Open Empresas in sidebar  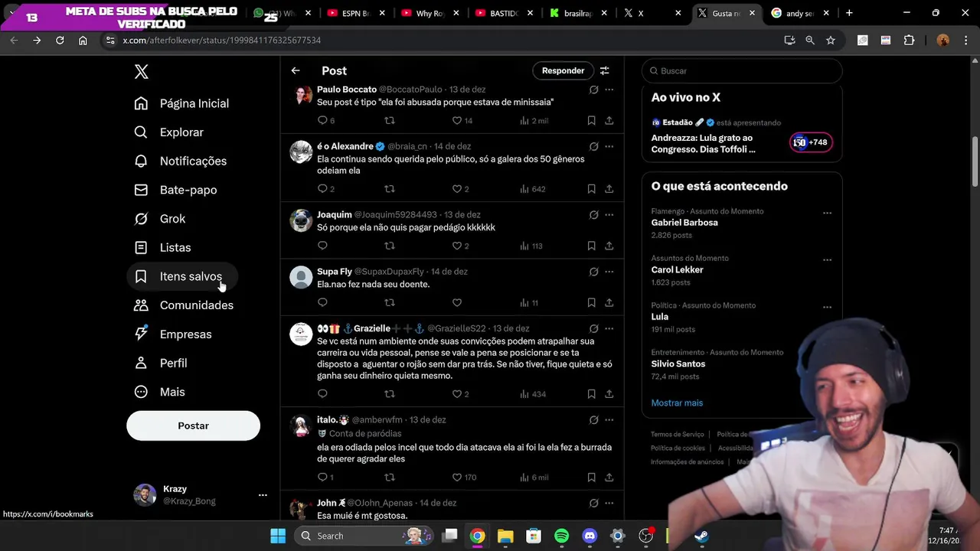(x=173, y=334)
